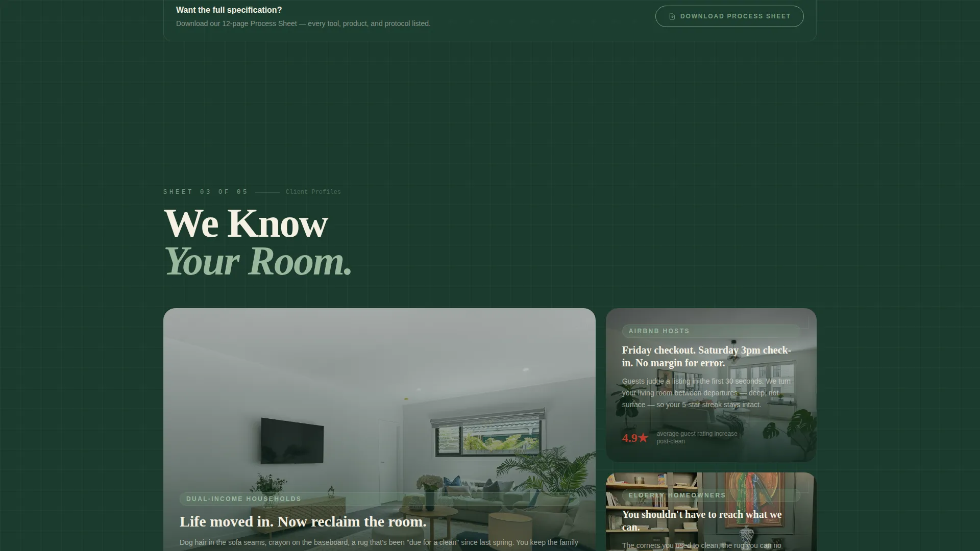Image resolution: width=980 pixels, height=551 pixels.
Task: Click the italic 'Your Room.' heading
Action: point(258,261)
